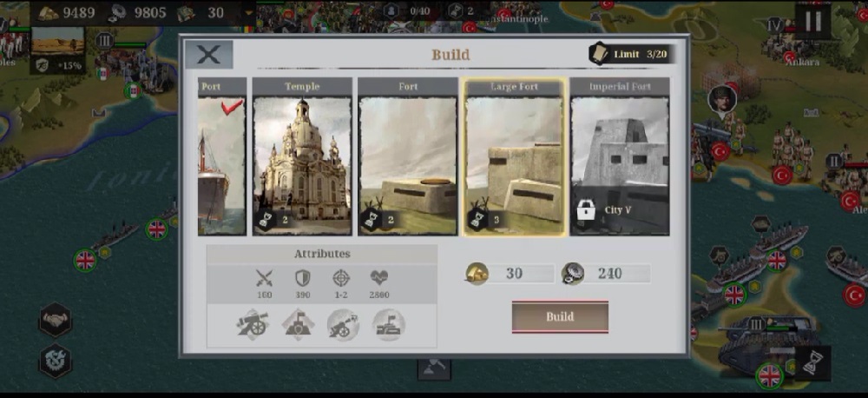
Task: Select the Port card with red checkmark
Action: [x=222, y=156]
